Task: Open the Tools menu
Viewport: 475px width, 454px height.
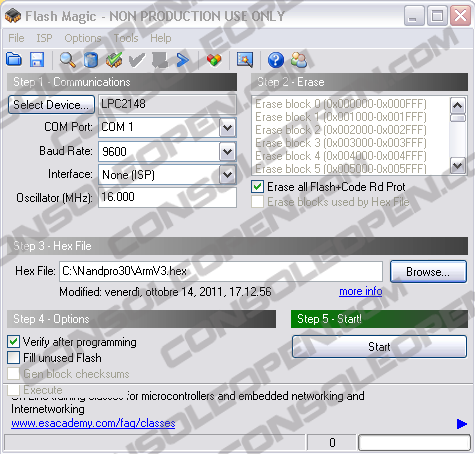Action: point(126,38)
